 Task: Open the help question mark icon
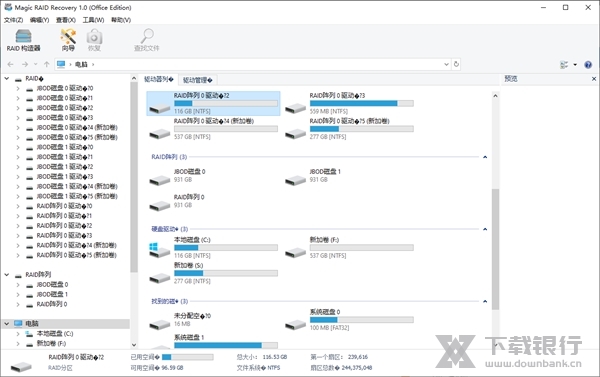(x=588, y=65)
